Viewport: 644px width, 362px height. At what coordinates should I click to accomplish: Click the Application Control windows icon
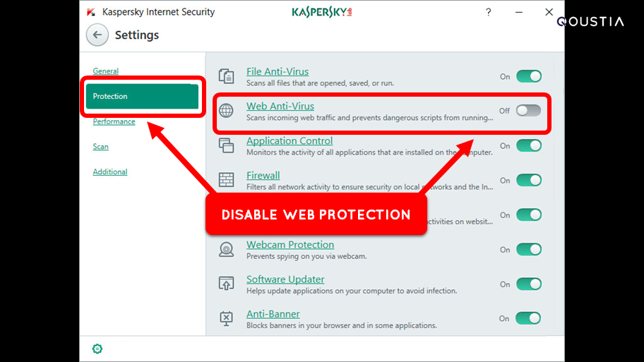pyautogui.click(x=226, y=145)
